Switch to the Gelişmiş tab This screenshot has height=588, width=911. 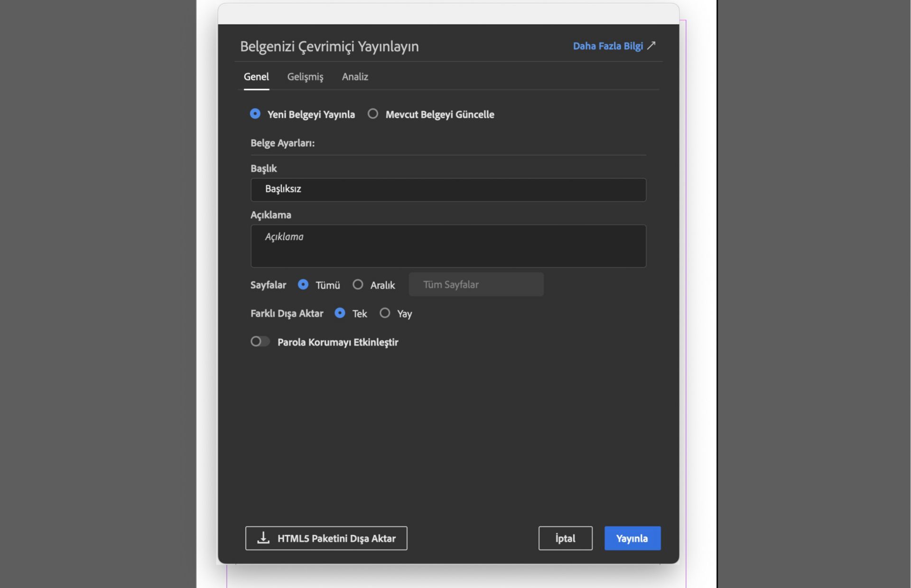305,77
